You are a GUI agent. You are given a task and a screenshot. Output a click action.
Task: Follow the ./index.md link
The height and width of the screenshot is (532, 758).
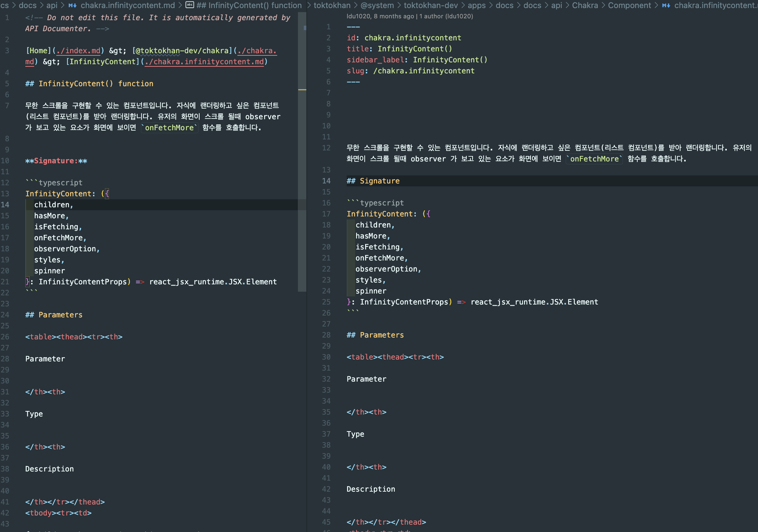coord(78,51)
